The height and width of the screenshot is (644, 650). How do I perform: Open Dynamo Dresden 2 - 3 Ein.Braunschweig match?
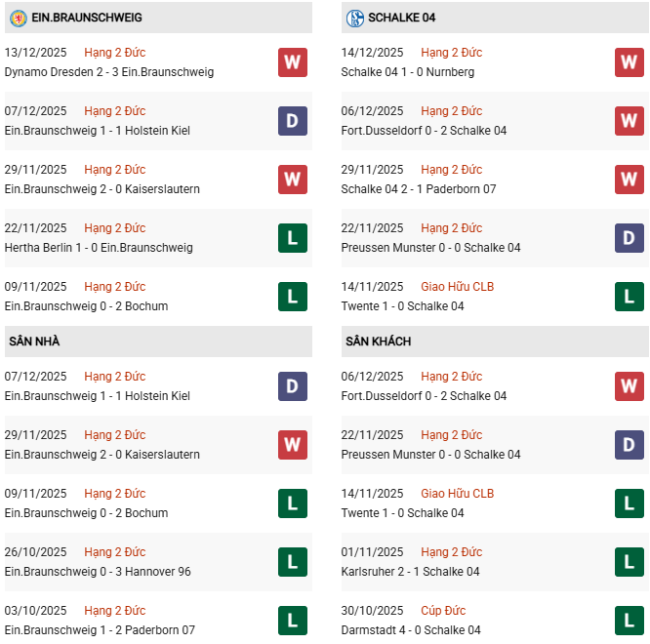pyautogui.click(x=109, y=72)
